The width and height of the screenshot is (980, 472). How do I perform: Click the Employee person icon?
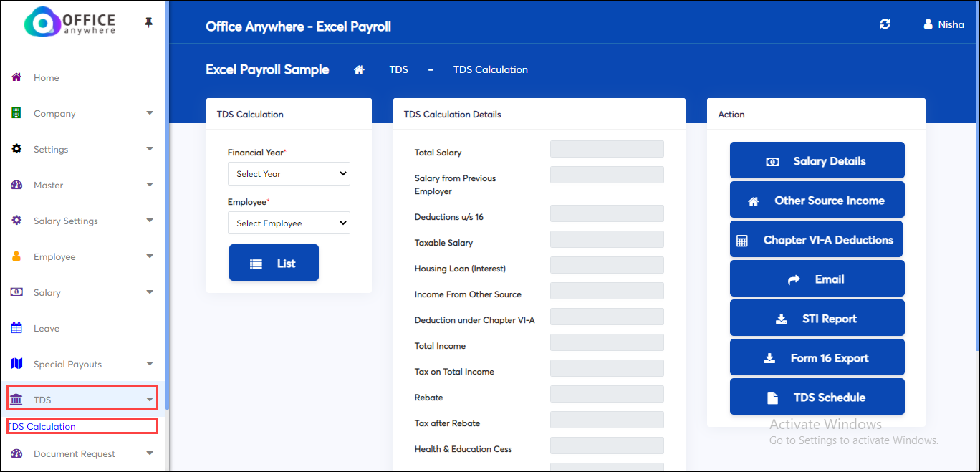point(16,256)
